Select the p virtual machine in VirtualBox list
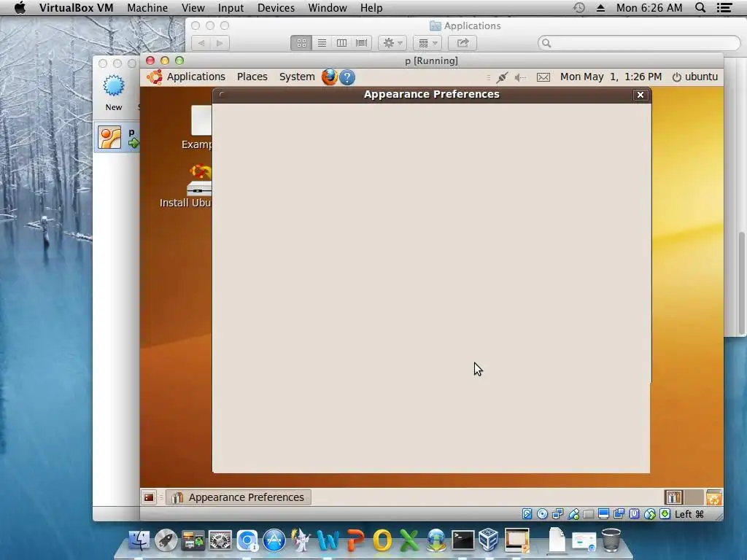This screenshot has width=747, height=560. [117, 138]
